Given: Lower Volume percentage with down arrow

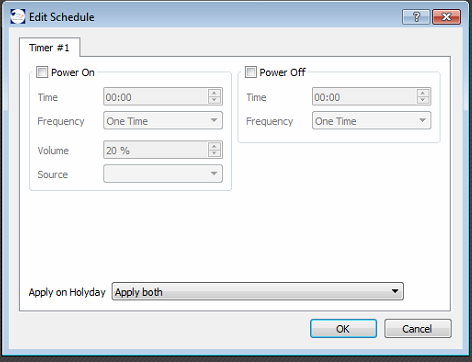Looking at the screenshot, I should tap(214, 153).
